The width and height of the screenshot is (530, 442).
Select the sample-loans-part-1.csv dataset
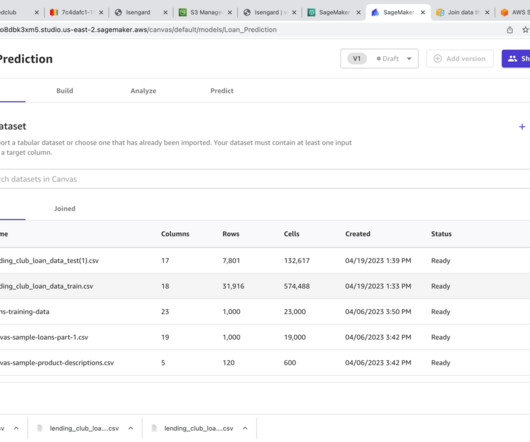[x=265, y=337]
